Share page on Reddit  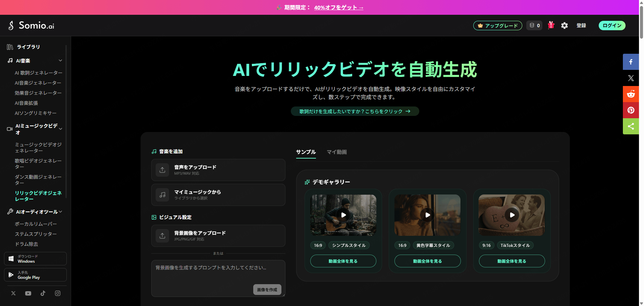coord(631,94)
